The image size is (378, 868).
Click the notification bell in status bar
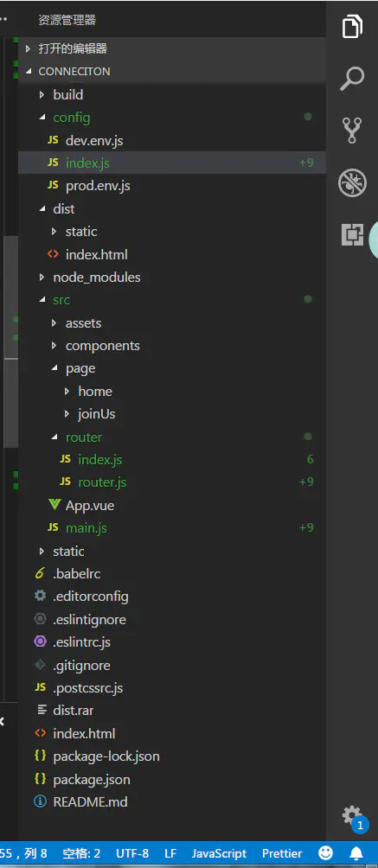click(x=356, y=853)
